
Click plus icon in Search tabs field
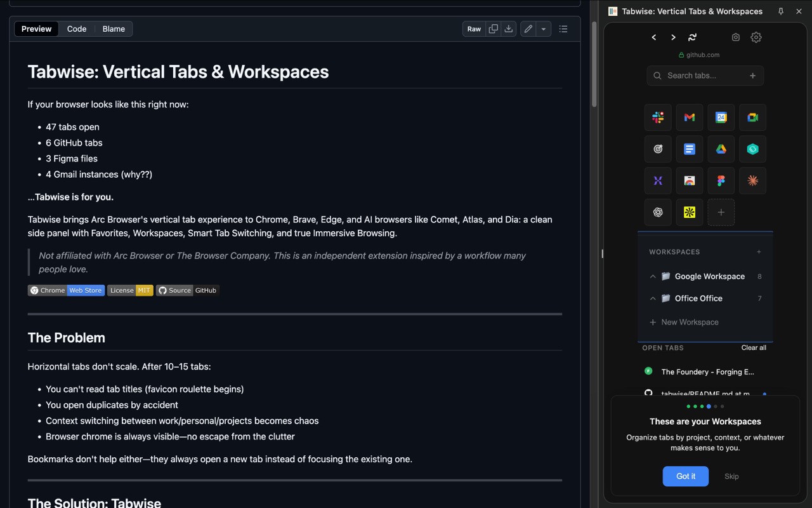[x=752, y=76]
